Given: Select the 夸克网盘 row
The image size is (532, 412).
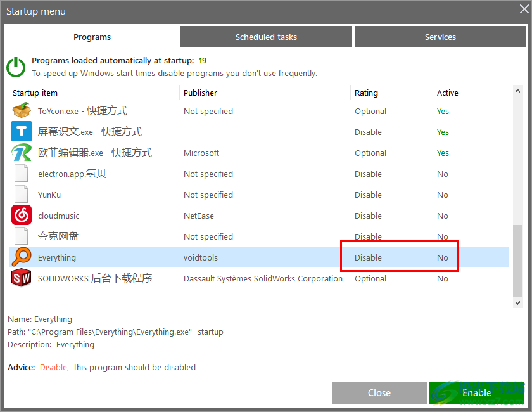Looking at the screenshot, I should click(x=259, y=236).
